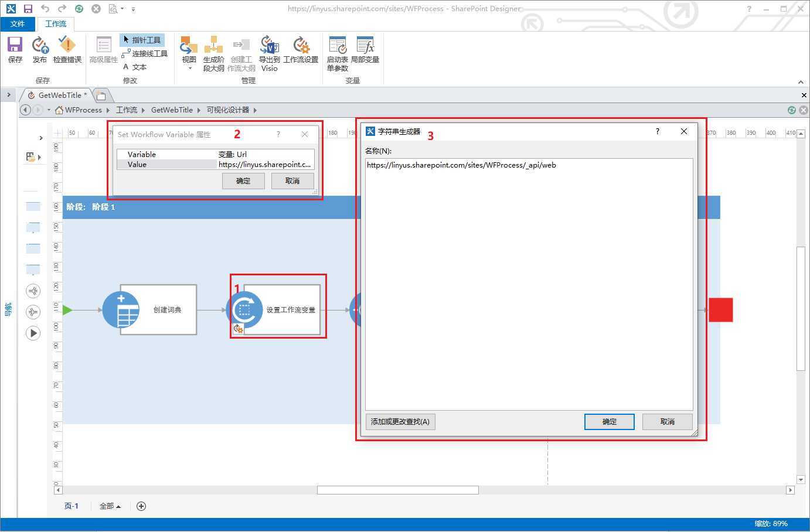Open new blank tab next to GetWebTitle

pyautogui.click(x=101, y=96)
